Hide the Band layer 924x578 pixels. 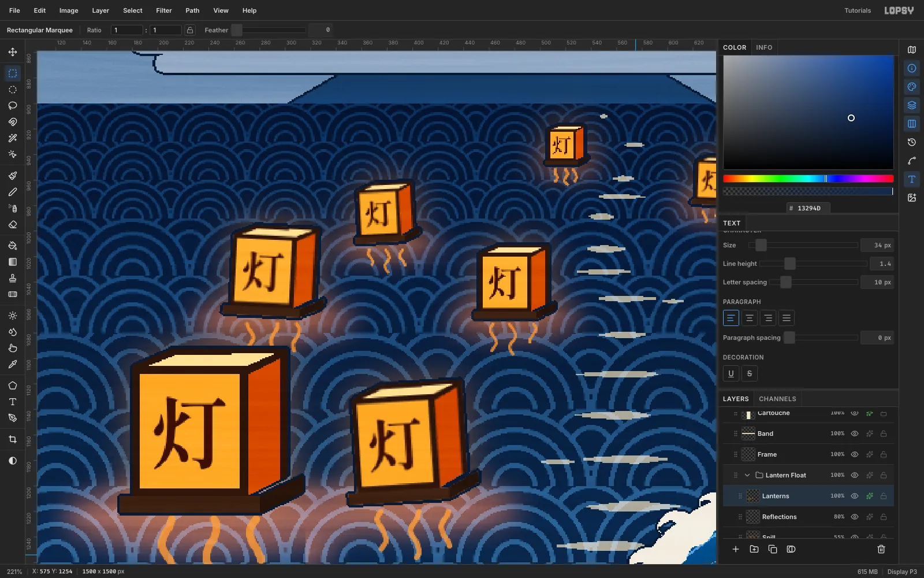(855, 433)
